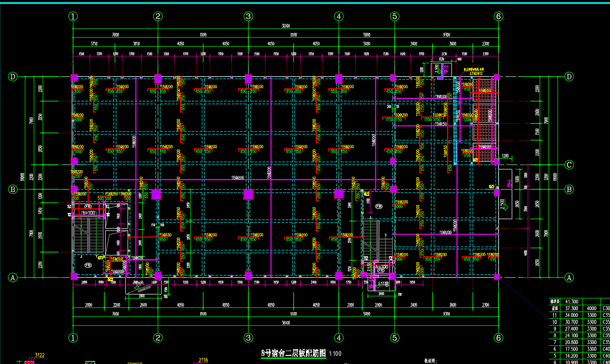Select floor number 11 in table
The image size is (610, 364).
pos(554,315)
